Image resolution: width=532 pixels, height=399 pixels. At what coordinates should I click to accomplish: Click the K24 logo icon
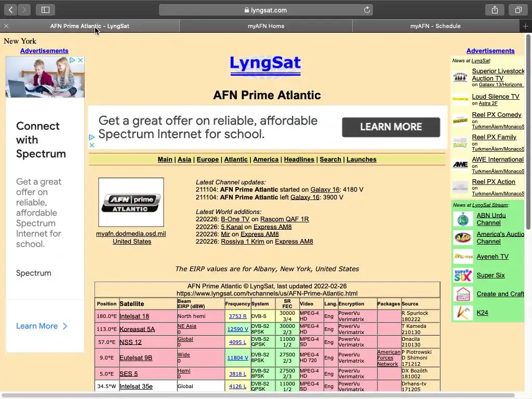point(463,312)
